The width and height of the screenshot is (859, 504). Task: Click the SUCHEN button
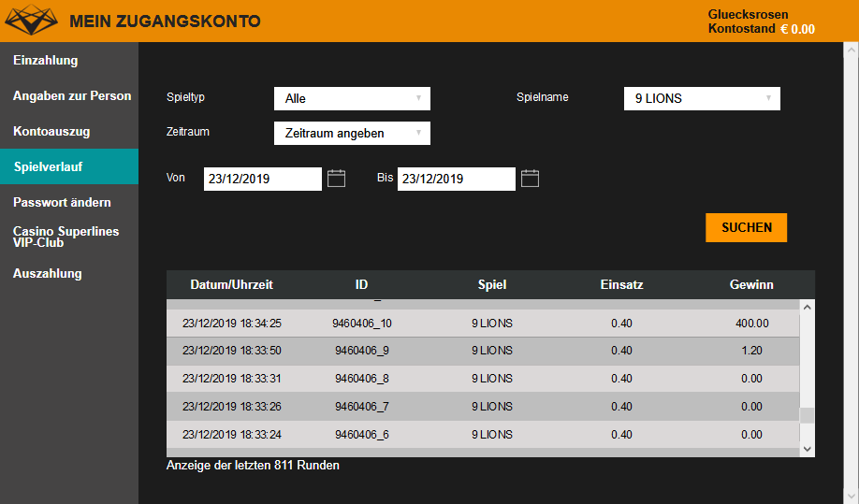746,227
